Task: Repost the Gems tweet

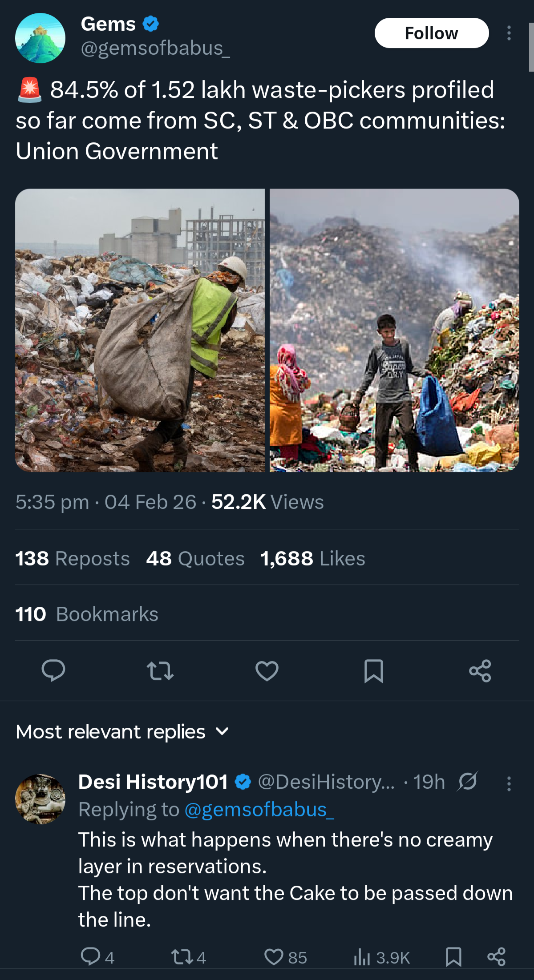Action: (x=160, y=670)
